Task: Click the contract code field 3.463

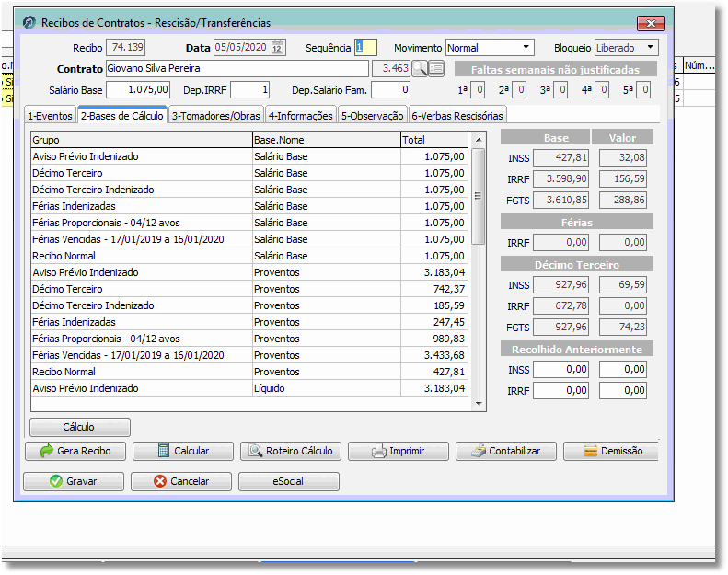Action: coord(391,69)
